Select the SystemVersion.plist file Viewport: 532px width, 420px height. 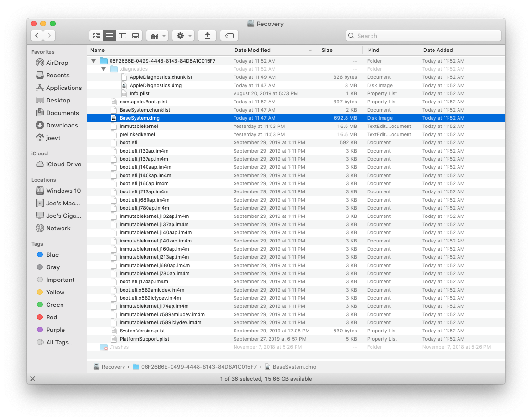coord(296,331)
